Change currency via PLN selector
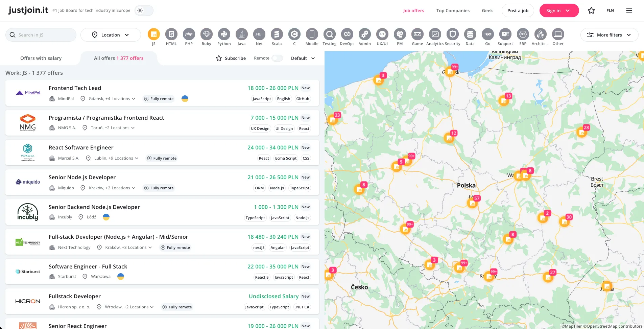 coord(610,10)
